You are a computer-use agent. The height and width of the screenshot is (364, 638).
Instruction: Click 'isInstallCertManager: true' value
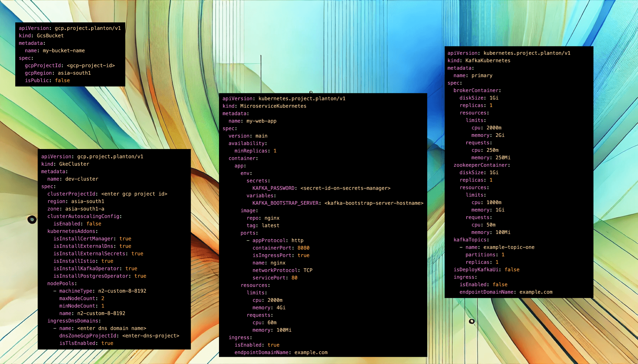click(x=125, y=239)
